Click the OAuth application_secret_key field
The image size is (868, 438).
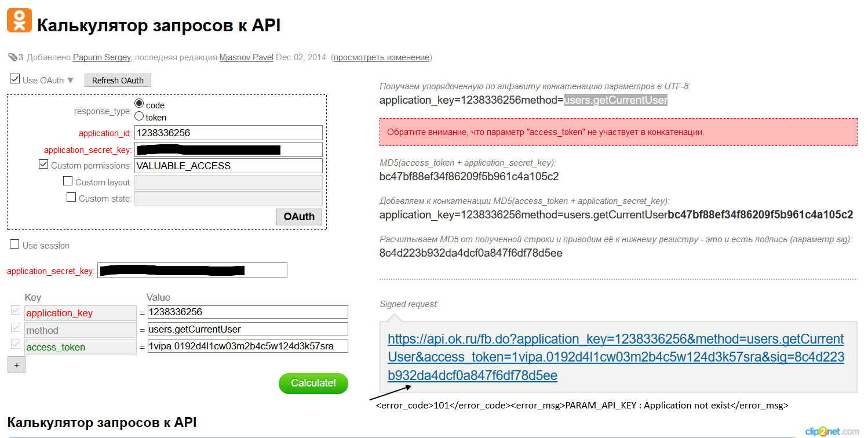tap(228, 149)
